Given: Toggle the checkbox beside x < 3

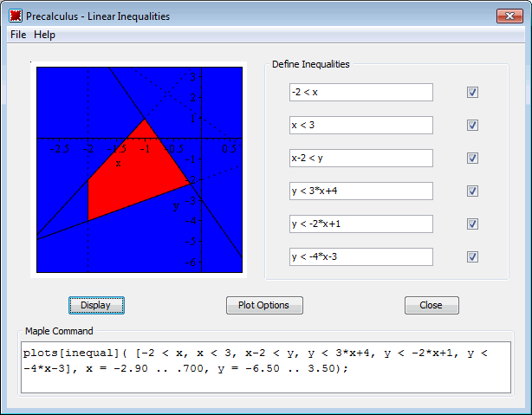Looking at the screenshot, I should 472,126.
